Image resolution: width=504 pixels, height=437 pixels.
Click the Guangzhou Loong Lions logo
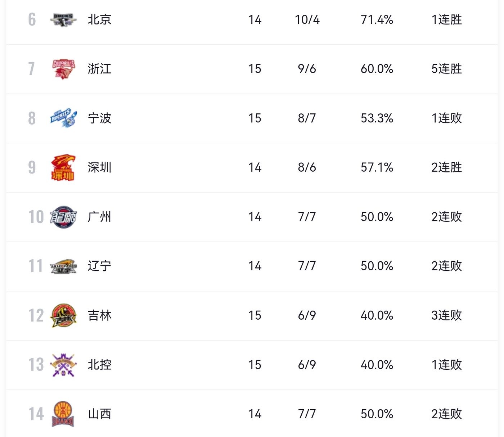(x=63, y=217)
